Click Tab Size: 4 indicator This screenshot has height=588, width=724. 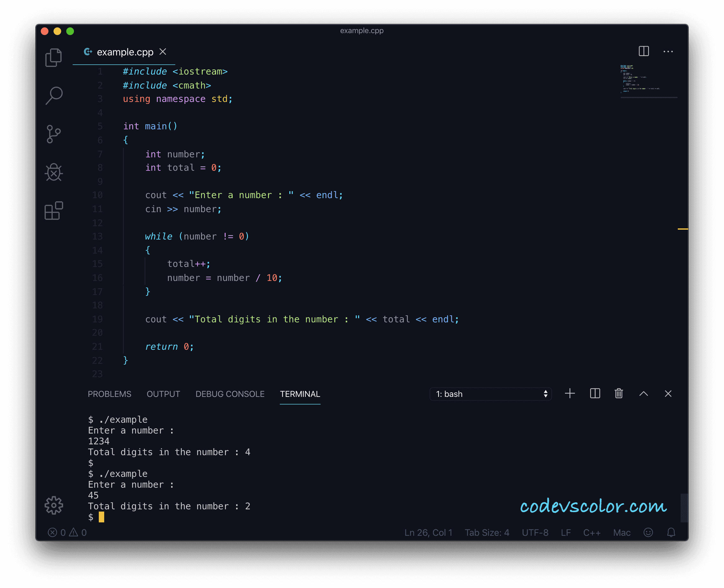(487, 533)
